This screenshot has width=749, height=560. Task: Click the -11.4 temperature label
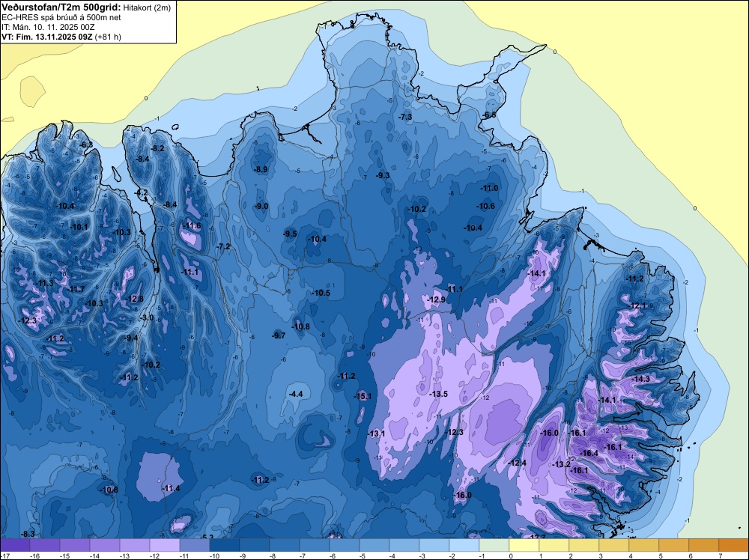(171, 488)
